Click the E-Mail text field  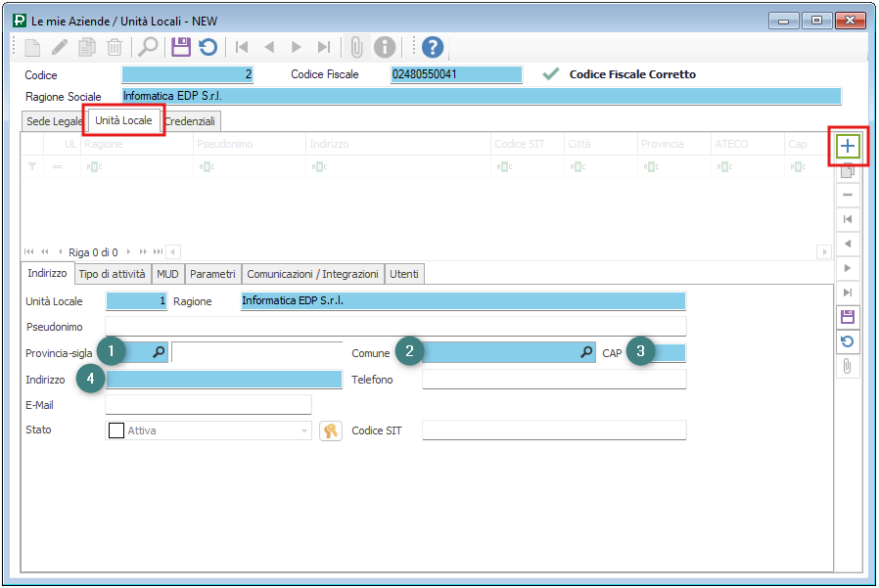pyautogui.click(x=208, y=405)
